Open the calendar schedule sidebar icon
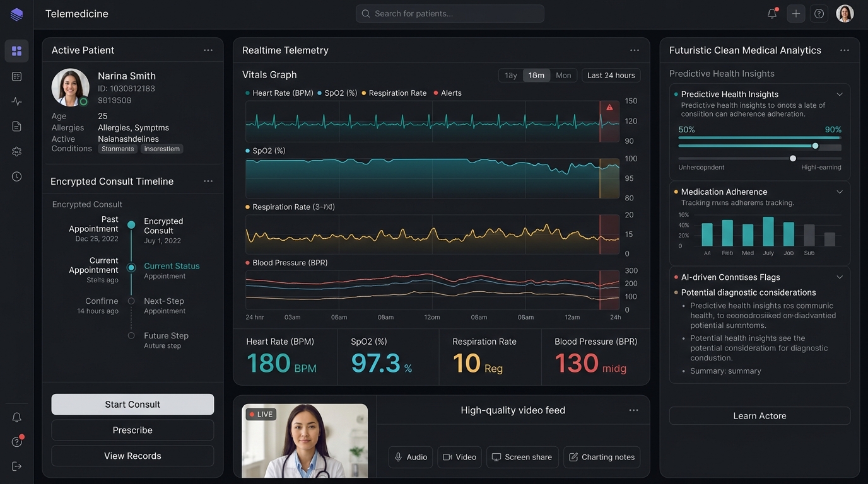 coord(16,76)
